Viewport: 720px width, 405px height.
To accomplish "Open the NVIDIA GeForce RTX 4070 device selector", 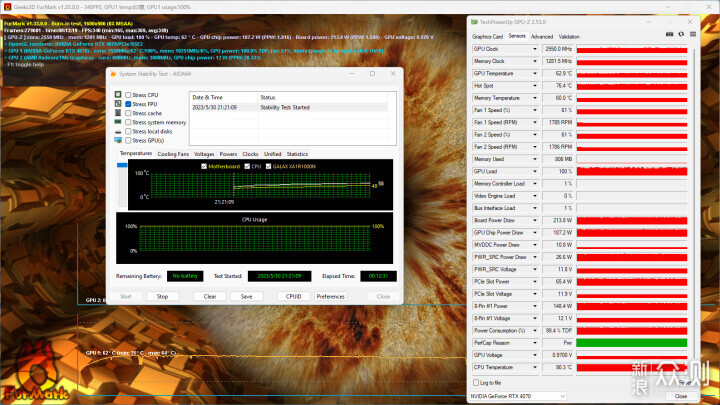I will tap(518, 396).
